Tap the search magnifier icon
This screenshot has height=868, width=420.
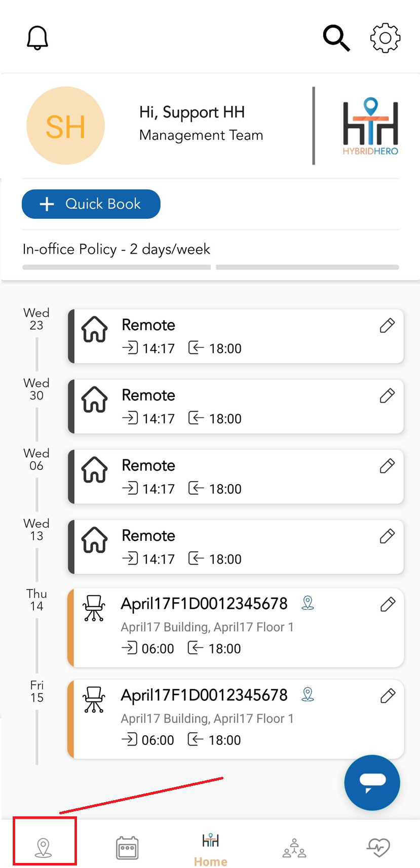coord(336,38)
